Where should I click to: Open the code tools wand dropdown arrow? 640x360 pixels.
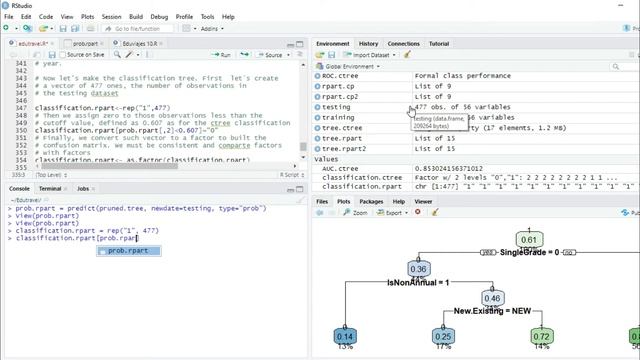138,55
